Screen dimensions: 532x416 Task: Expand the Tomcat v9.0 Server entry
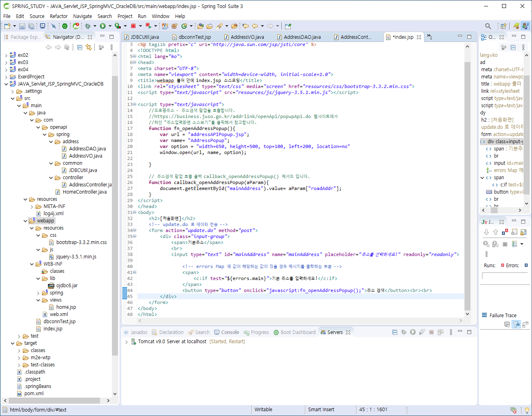[x=127, y=342]
